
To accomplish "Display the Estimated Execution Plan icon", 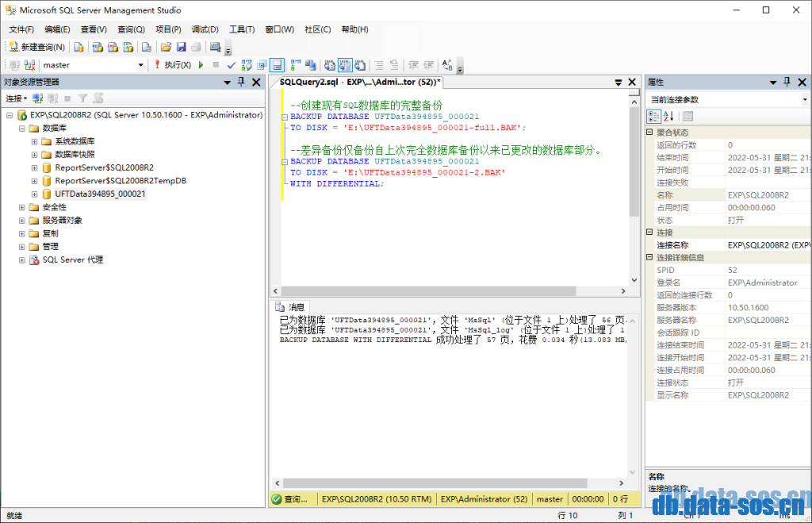I will [247, 65].
